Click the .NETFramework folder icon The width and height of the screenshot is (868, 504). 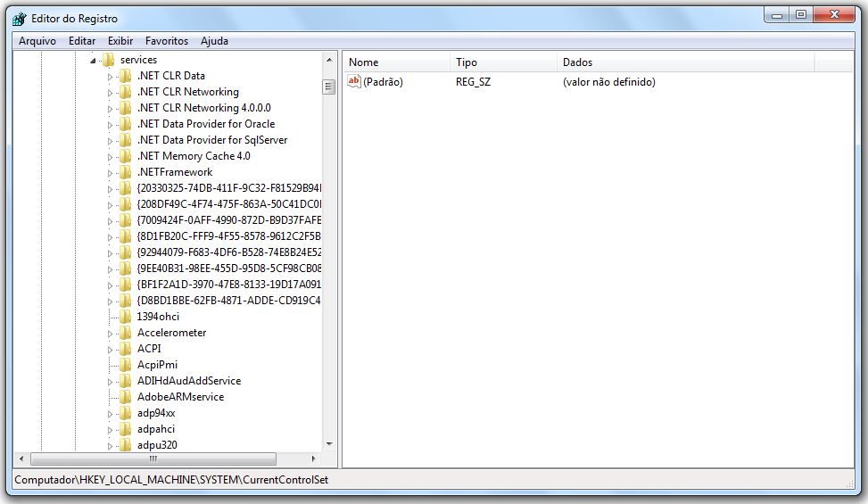pos(125,172)
